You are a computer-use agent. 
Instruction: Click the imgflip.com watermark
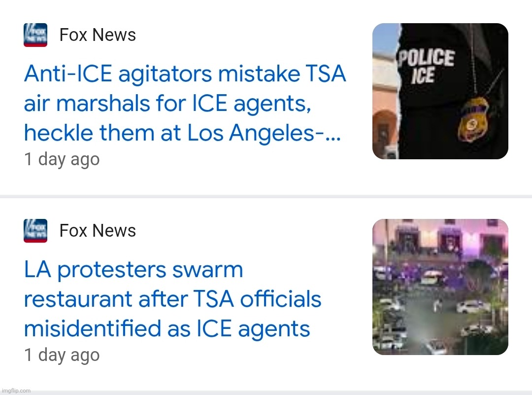click(x=15, y=391)
